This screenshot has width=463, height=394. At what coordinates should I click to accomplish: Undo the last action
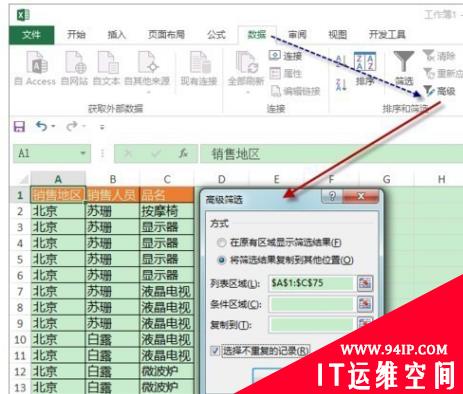click(x=41, y=126)
